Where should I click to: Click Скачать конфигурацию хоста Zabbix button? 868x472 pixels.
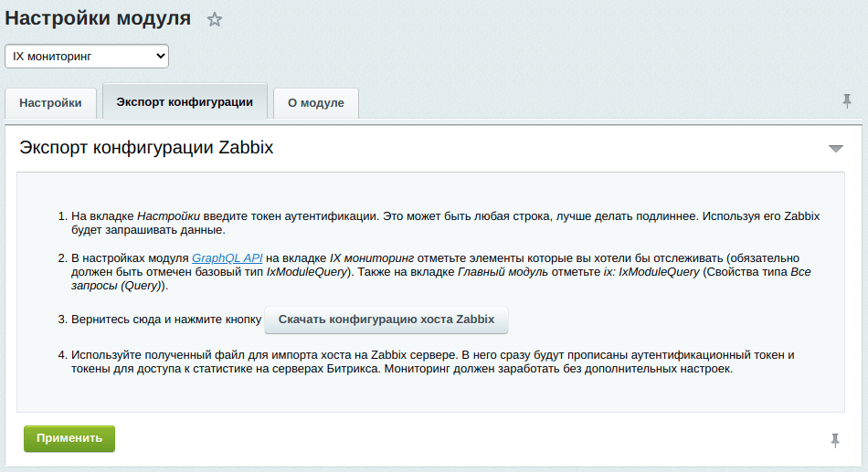386,320
